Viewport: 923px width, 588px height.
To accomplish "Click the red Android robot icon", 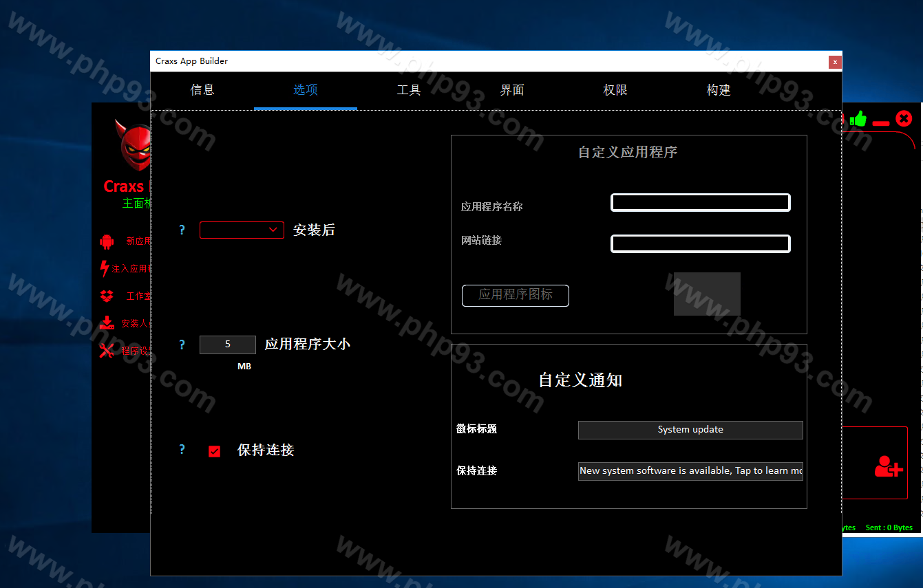I will click(107, 241).
